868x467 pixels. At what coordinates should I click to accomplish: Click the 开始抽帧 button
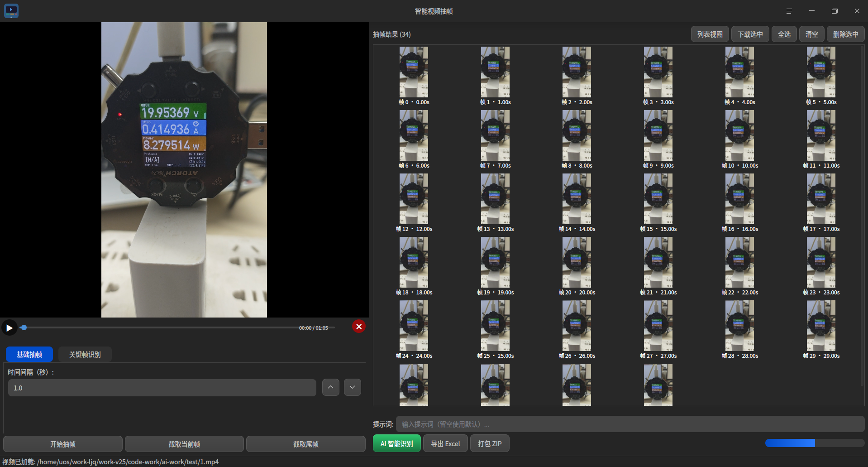[63, 444]
